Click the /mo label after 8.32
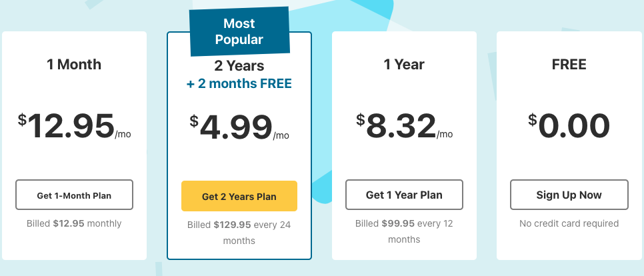 tap(445, 134)
